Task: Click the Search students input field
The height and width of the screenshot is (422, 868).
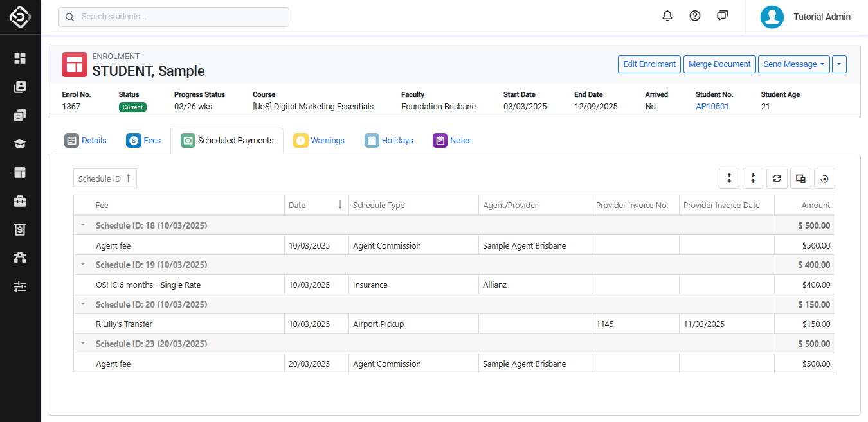Action: coord(174,17)
